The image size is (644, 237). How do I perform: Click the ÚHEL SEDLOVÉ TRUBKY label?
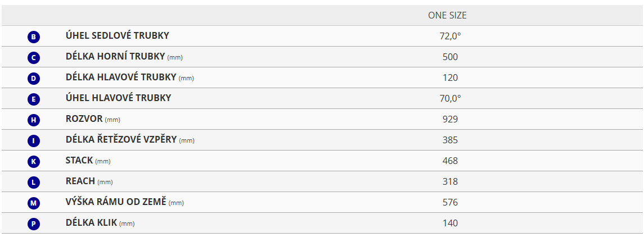coord(117,36)
